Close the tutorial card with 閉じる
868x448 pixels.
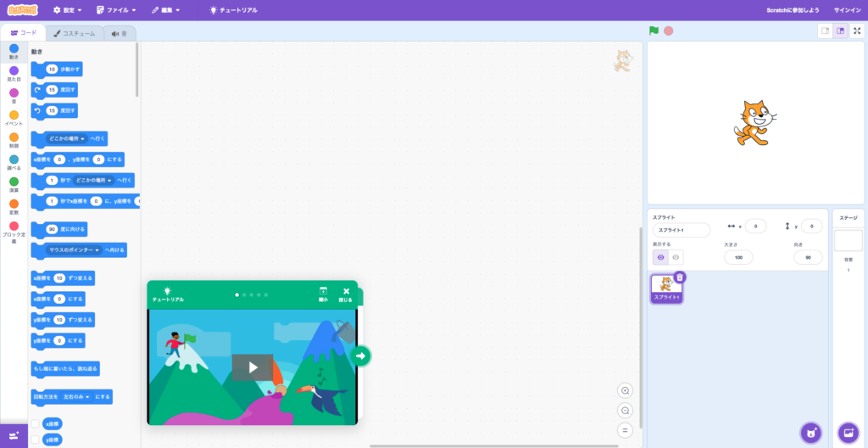[346, 294]
